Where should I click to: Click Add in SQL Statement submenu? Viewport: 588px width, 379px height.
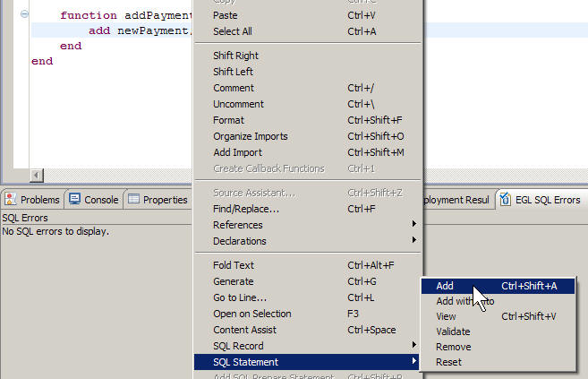(x=498, y=286)
